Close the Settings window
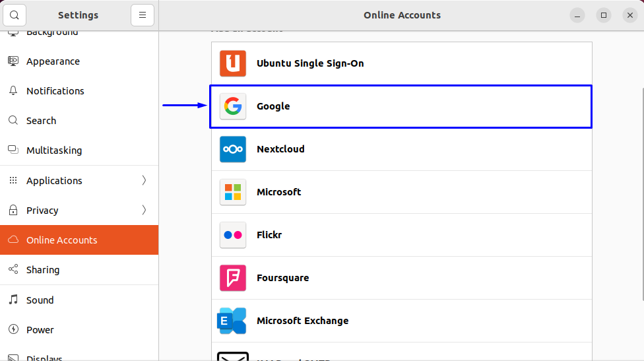Image resolution: width=644 pixels, height=361 pixels. tap(630, 15)
